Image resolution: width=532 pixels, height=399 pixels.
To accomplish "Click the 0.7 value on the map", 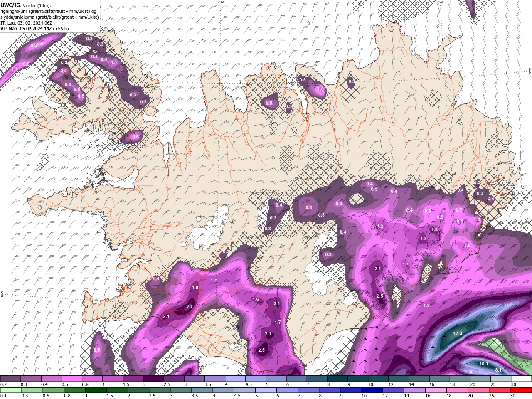I will pyautogui.click(x=459, y=210).
